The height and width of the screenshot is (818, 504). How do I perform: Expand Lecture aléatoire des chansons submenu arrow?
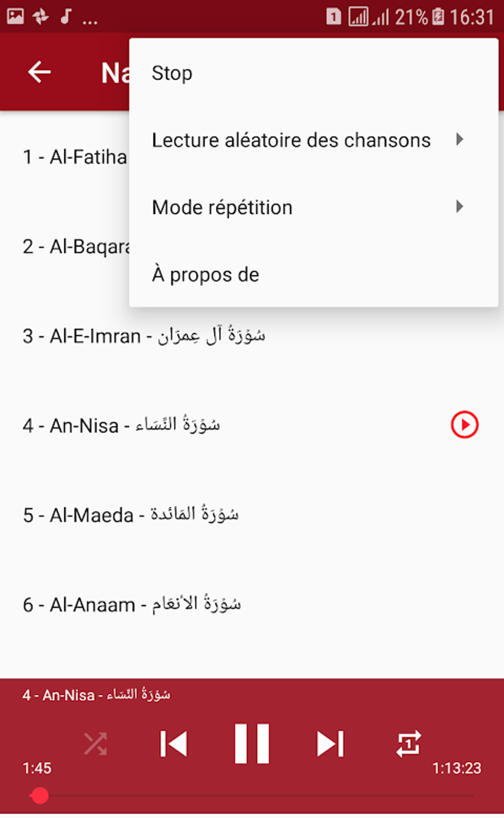[460, 139]
